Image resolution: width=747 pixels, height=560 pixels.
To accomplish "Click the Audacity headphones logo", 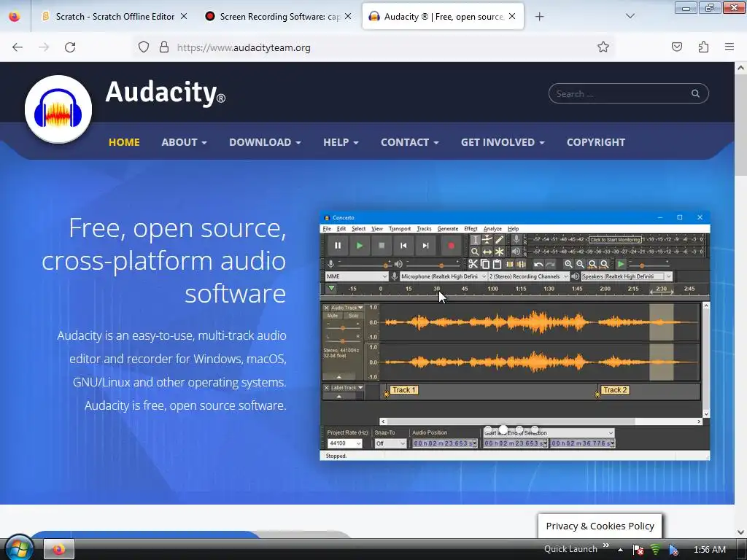I will (58, 109).
